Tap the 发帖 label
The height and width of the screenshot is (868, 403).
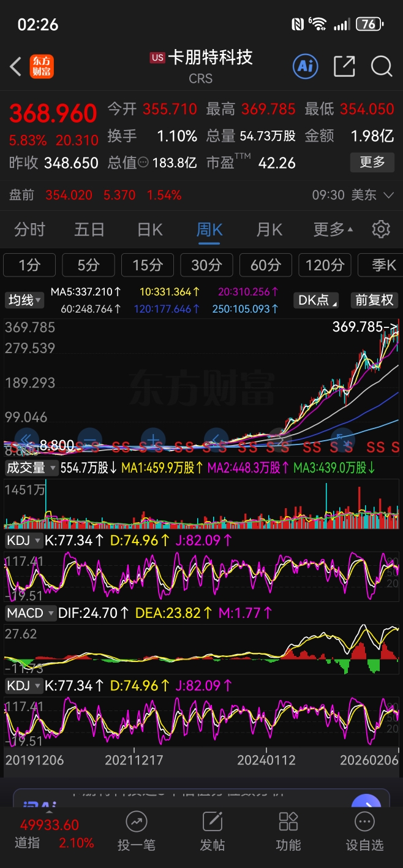pos(213,845)
